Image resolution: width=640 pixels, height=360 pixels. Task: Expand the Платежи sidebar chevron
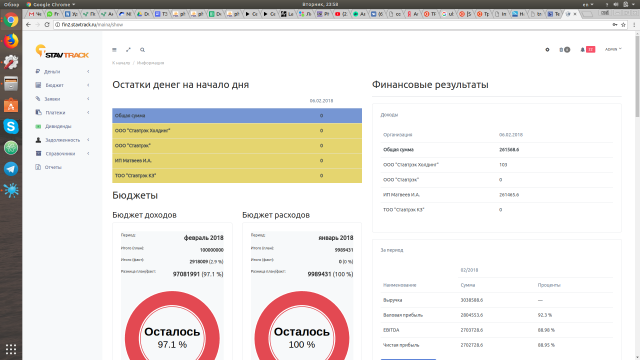[x=88, y=112]
